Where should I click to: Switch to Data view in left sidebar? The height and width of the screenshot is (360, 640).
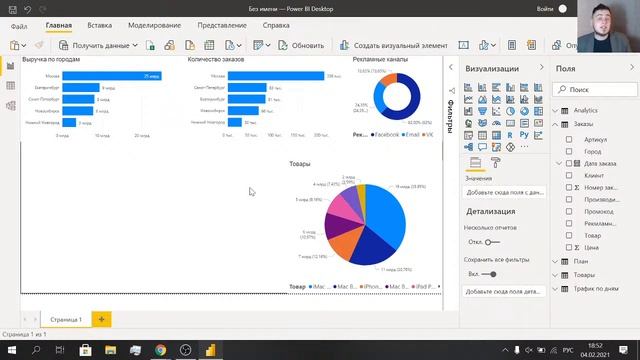click(11, 85)
